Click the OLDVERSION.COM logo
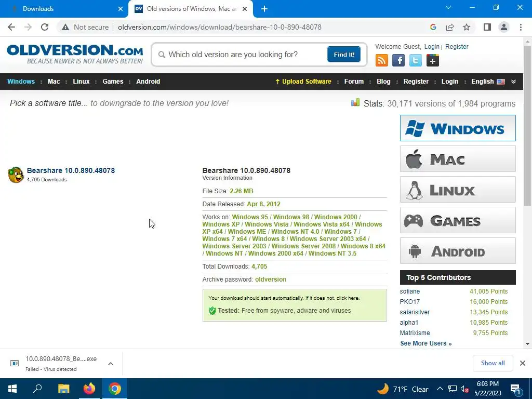This screenshot has width=532, height=399. (75, 54)
